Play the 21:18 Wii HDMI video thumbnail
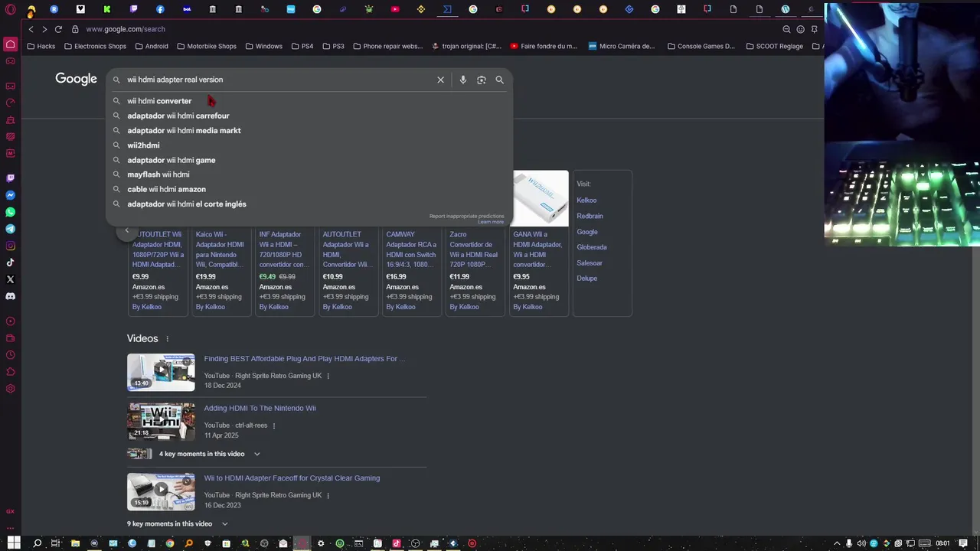This screenshot has height=551, width=980. click(161, 422)
